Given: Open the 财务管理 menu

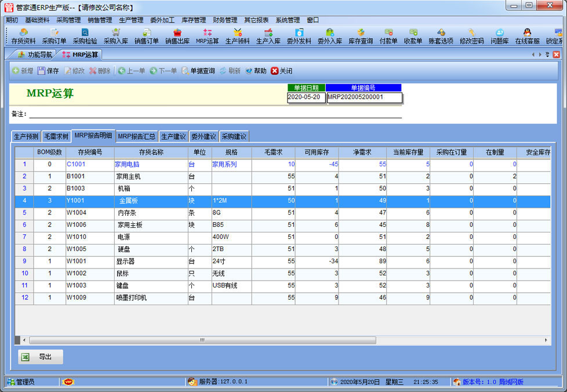Looking at the screenshot, I should (x=225, y=20).
